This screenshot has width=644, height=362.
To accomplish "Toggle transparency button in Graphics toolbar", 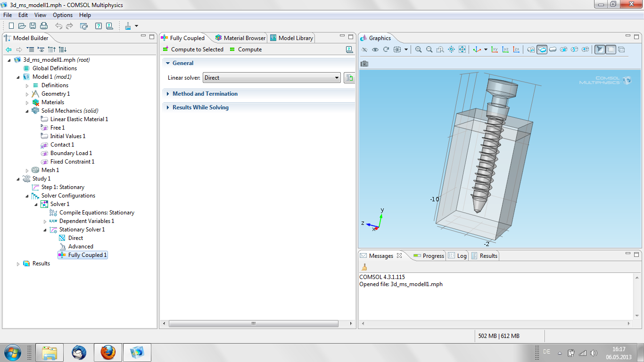I will click(611, 49).
